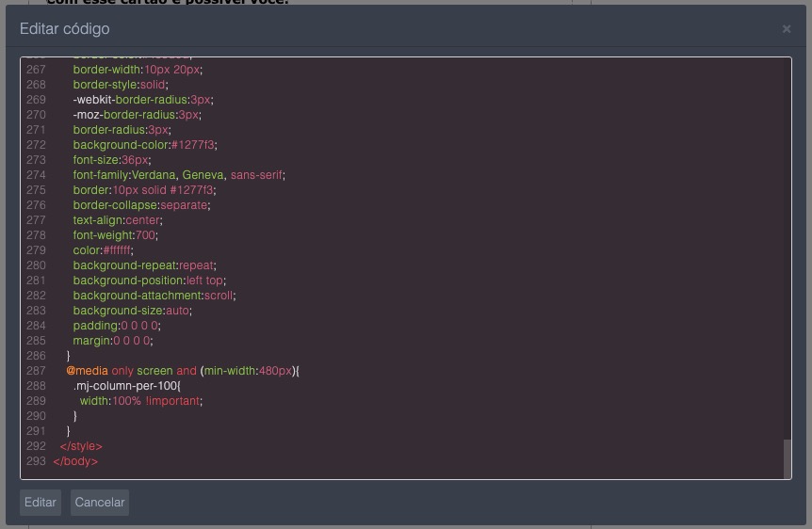Click line 276 border-collapse:separate
Viewport: 812px width, 529px height.
tap(142, 205)
